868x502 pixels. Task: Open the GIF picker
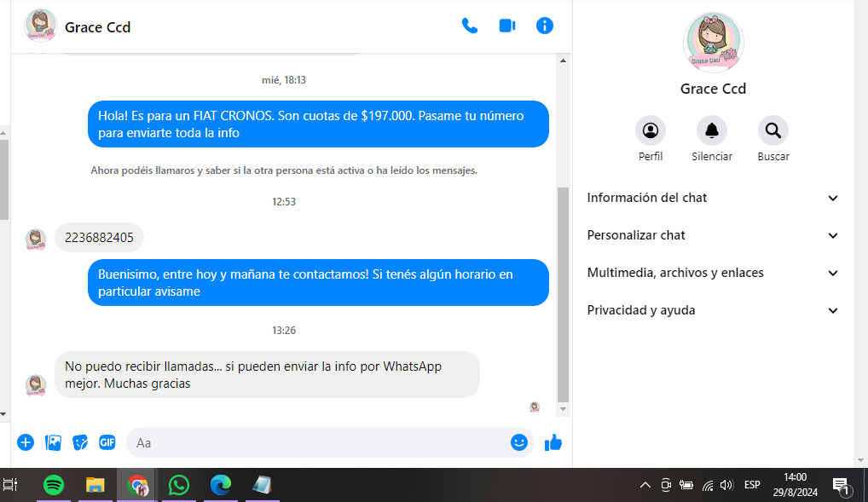coord(107,442)
